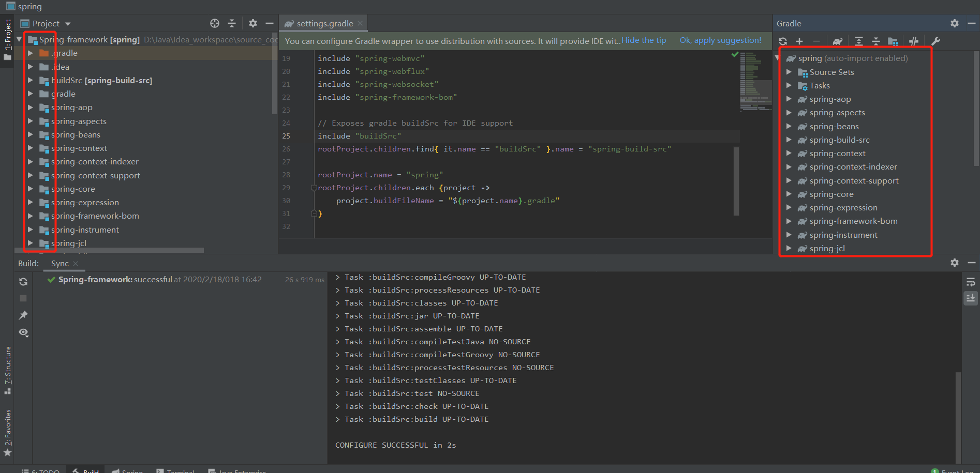Click the Hide the tip link

click(x=644, y=40)
